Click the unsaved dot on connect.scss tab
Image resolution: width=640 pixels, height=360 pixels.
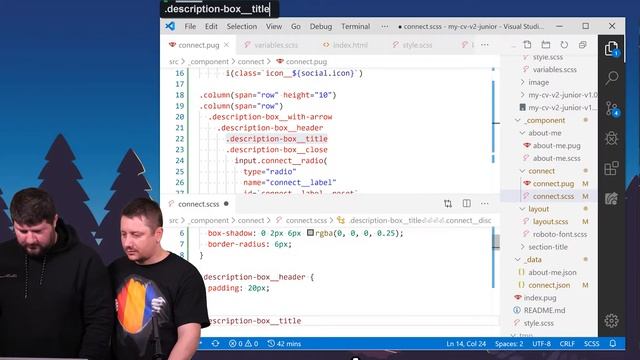[x=226, y=204]
